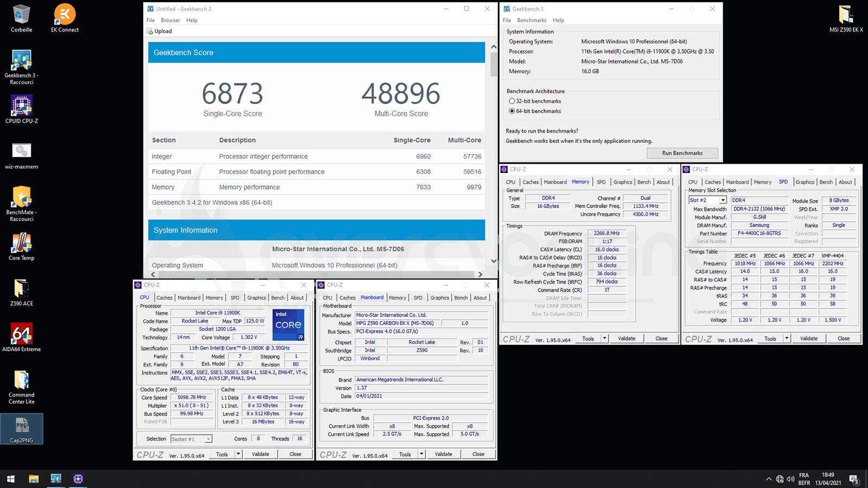868x488 pixels.
Task: Open the Corbeille recycle bin icon
Action: pyautogui.click(x=22, y=18)
